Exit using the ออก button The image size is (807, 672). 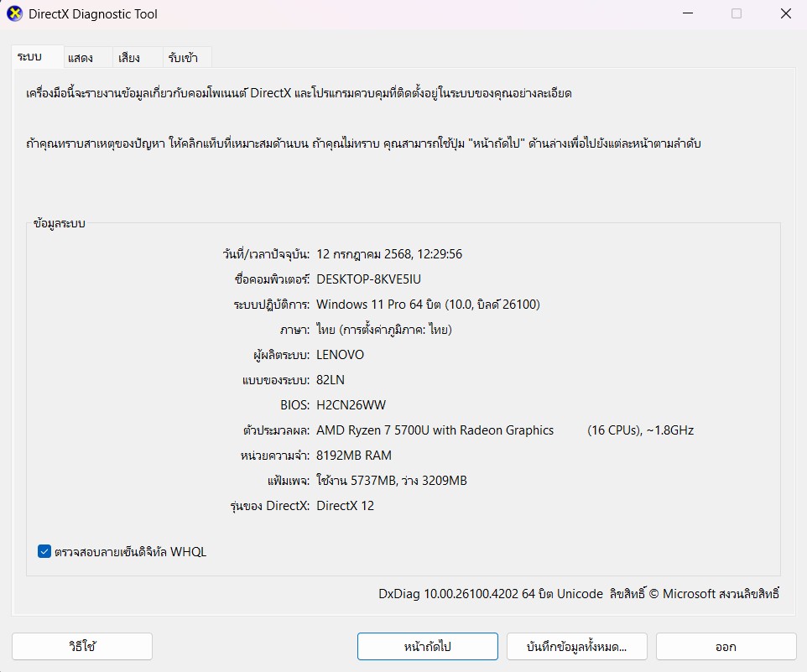click(726, 647)
